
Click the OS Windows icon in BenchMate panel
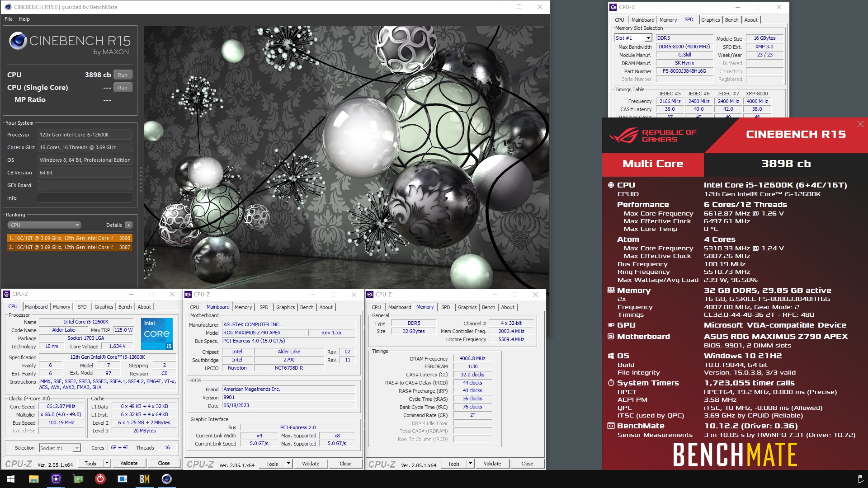pos(611,356)
